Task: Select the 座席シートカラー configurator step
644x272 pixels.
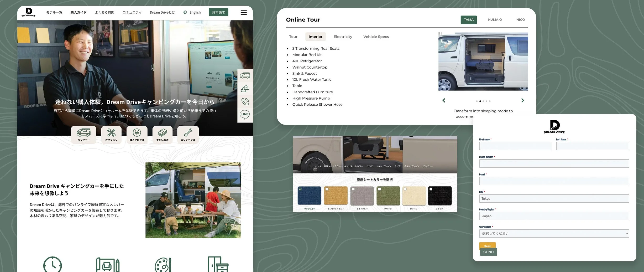Action: tap(332, 166)
